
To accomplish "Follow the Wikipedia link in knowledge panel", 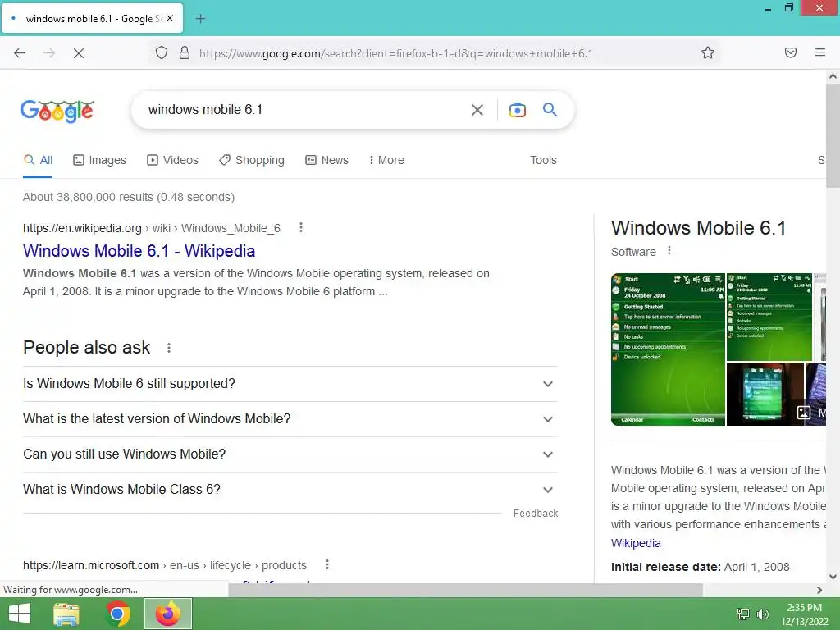I will tap(636, 543).
